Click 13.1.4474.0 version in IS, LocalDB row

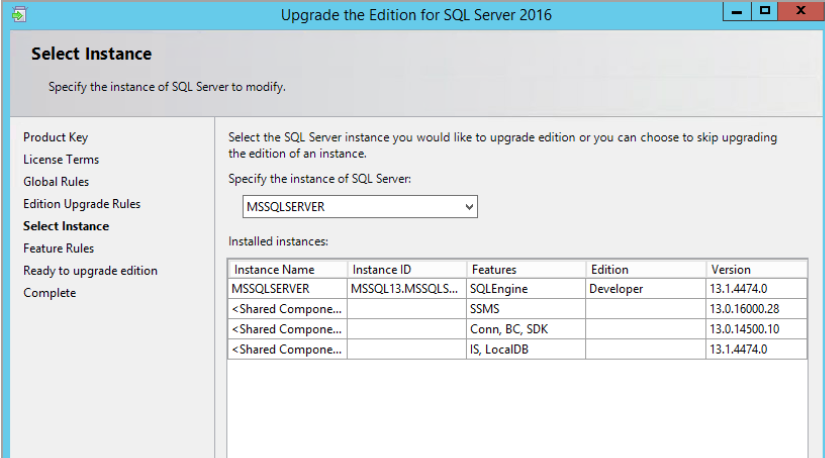[x=756, y=349]
